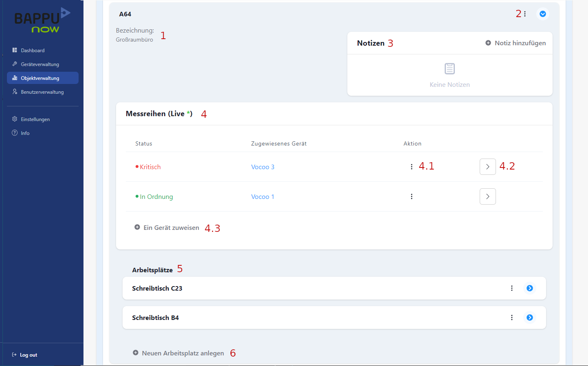Click the empty notes clipboard icon
The image size is (588, 366).
(x=450, y=68)
